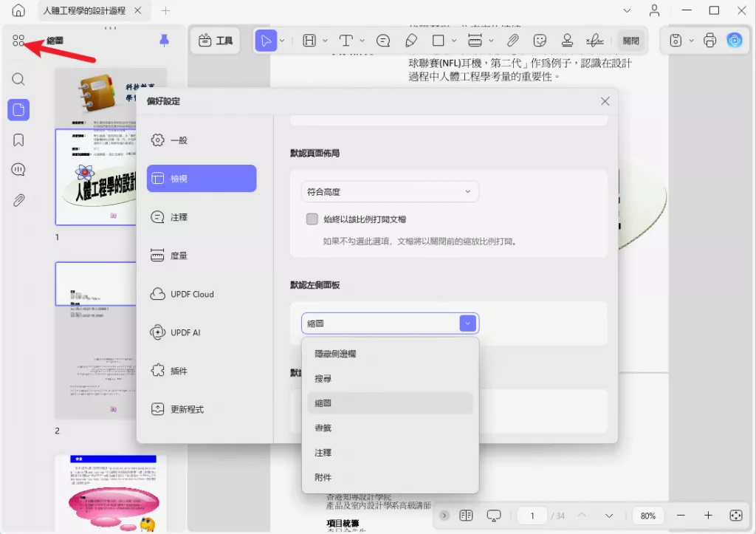Select the stamp tool
Screen dimensions: 756x534
(568, 41)
